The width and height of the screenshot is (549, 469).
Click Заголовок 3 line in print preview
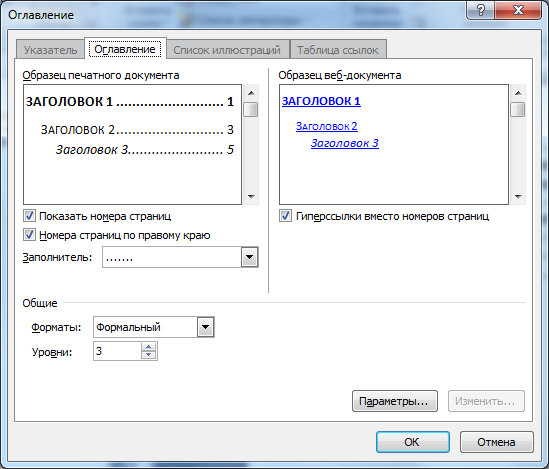tap(145, 149)
